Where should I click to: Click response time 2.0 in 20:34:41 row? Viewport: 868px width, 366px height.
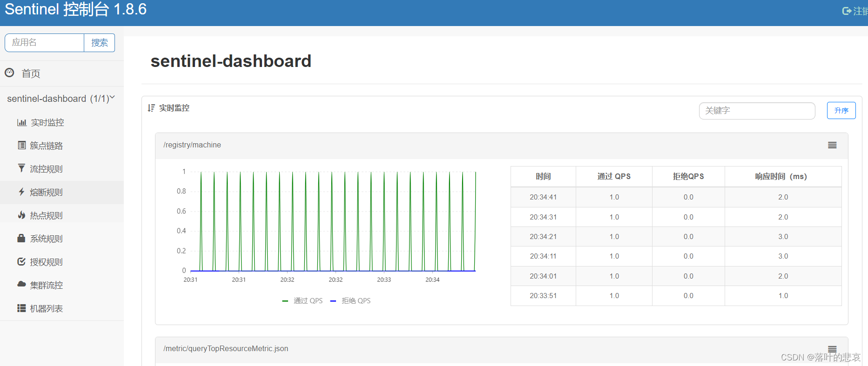[783, 197]
